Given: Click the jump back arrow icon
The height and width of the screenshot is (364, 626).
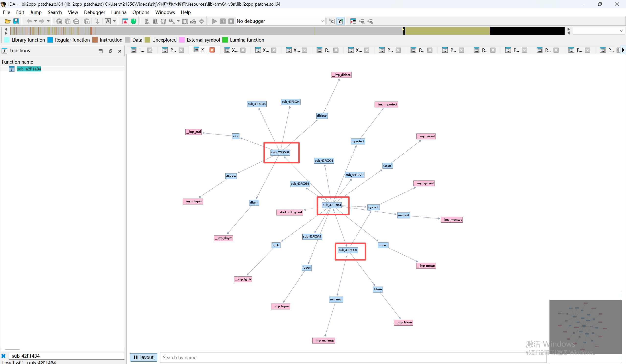Looking at the screenshot, I should coord(29,21).
